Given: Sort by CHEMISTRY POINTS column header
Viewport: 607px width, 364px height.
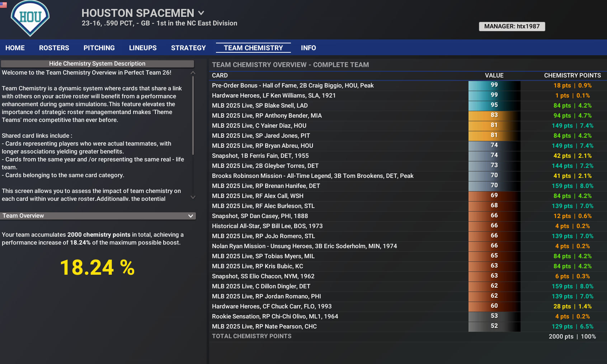Looking at the screenshot, I should pos(572,76).
